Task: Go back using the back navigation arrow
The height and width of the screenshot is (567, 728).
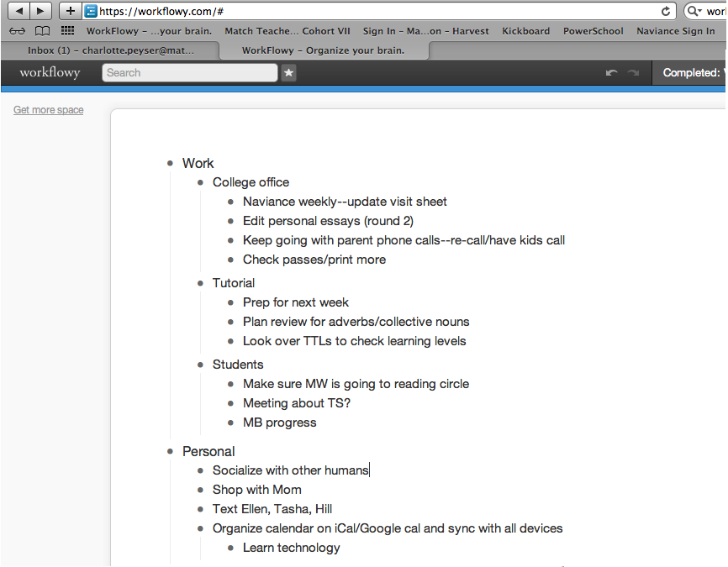Action: (x=18, y=11)
